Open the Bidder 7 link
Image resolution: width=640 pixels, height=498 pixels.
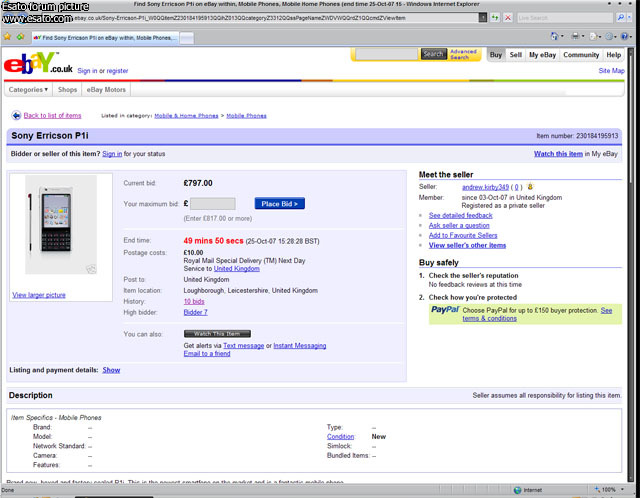(196, 312)
